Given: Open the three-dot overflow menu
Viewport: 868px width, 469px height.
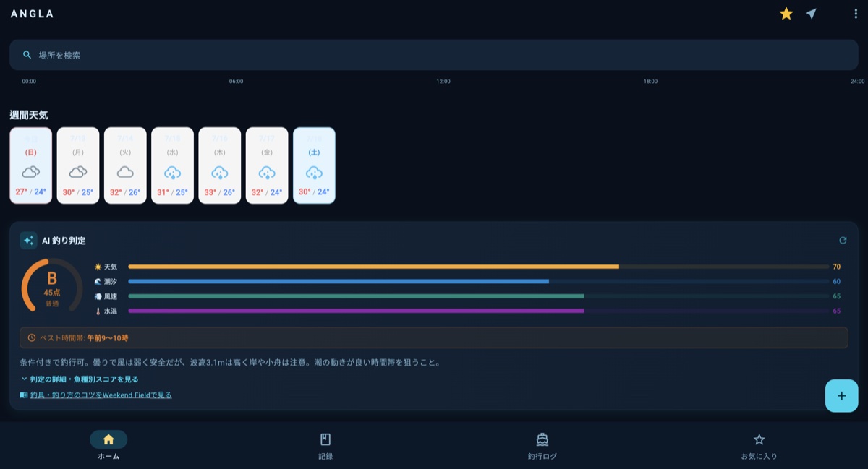Looking at the screenshot, I should [856, 14].
